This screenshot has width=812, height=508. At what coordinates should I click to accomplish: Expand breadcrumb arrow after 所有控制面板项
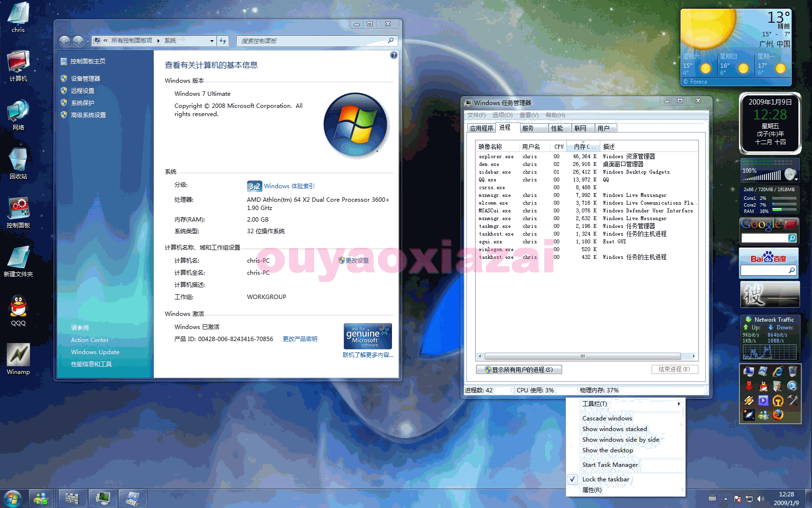(x=158, y=41)
